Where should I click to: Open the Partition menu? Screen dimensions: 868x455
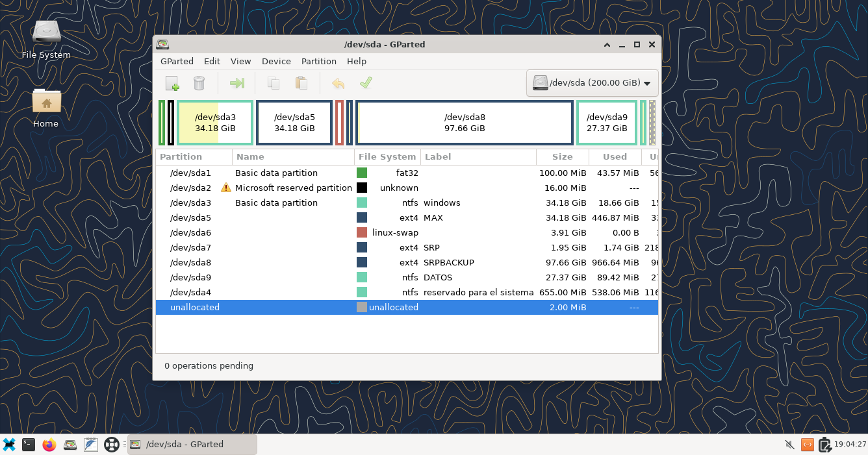(x=318, y=61)
